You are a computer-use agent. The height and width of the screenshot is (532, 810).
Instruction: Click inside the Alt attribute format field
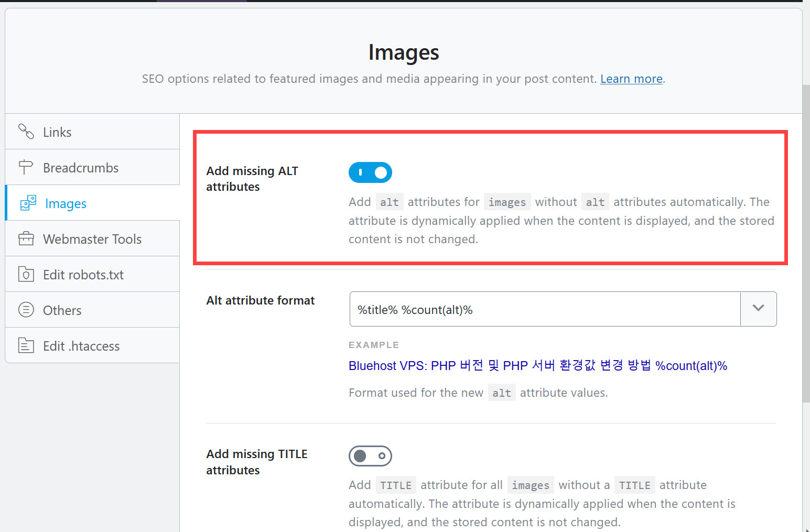pos(524,309)
